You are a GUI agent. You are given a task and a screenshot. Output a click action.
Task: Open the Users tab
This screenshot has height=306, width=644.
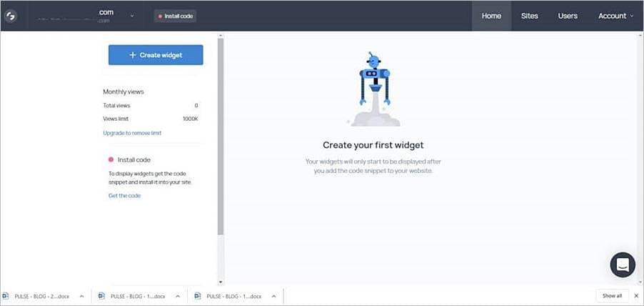tap(568, 16)
